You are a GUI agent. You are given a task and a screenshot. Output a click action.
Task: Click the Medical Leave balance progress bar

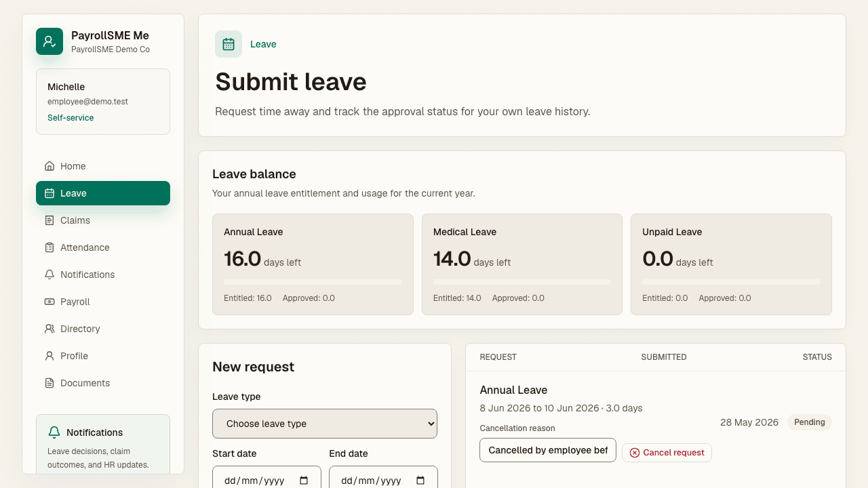click(x=521, y=282)
